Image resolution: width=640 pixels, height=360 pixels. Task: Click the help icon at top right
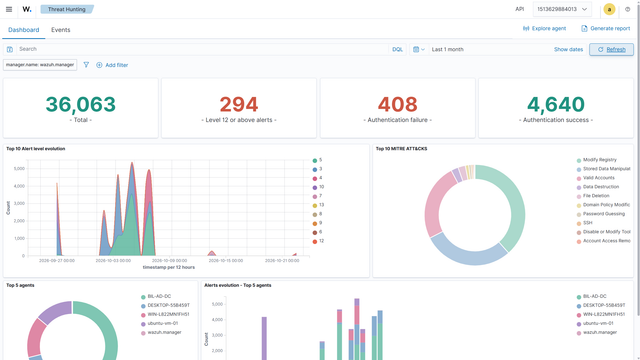point(627,9)
